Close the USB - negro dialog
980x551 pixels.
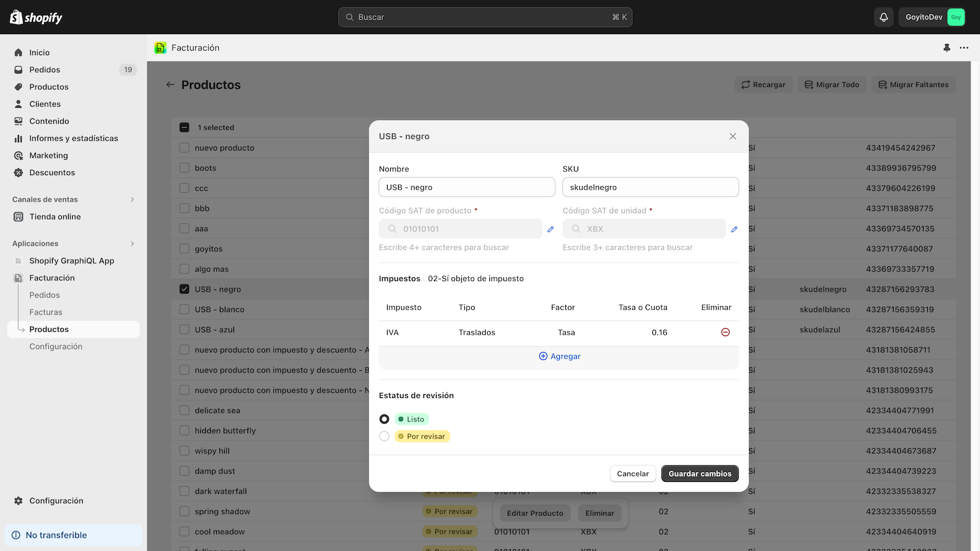pyautogui.click(x=733, y=136)
